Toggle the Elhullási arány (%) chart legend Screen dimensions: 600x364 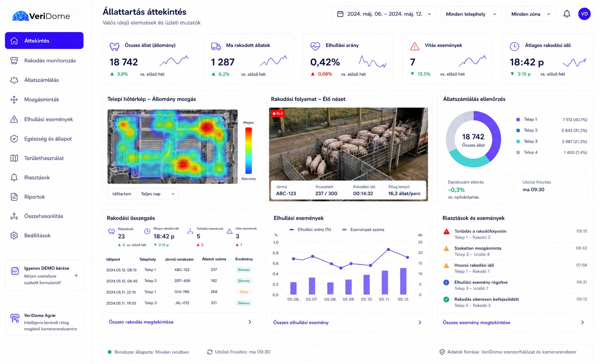[x=310, y=230]
